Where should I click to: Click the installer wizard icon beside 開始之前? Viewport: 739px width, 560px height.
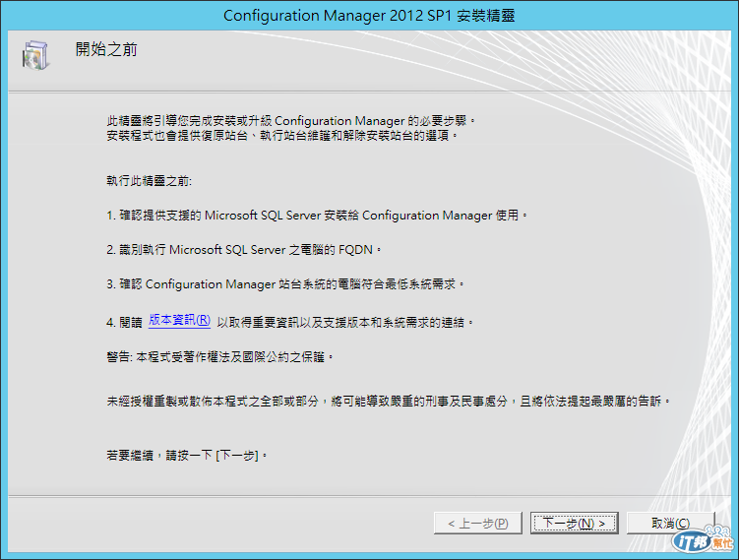[35, 56]
